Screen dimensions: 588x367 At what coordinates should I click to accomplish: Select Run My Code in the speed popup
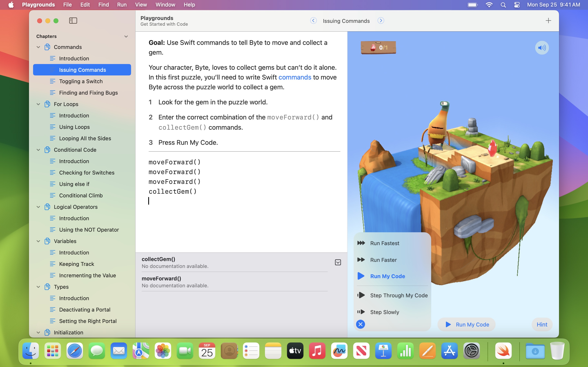click(x=387, y=276)
